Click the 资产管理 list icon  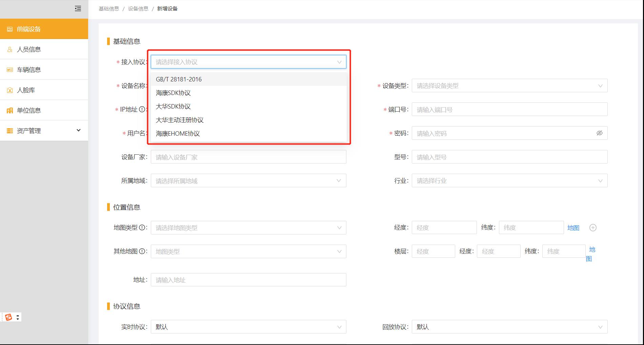(9, 130)
